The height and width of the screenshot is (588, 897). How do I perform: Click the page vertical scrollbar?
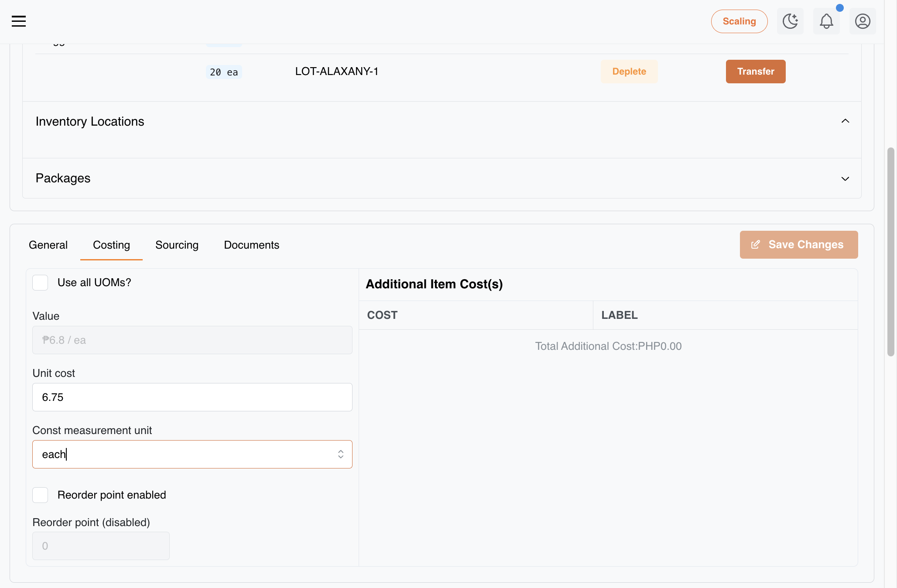[x=891, y=252]
